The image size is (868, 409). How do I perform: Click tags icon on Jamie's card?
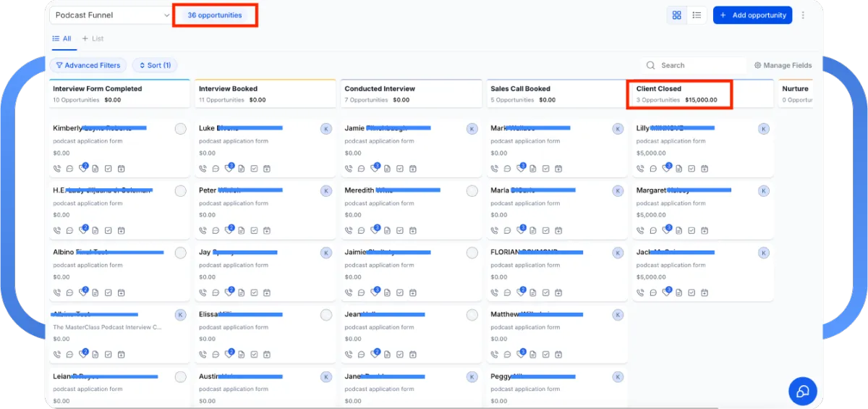(375, 169)
